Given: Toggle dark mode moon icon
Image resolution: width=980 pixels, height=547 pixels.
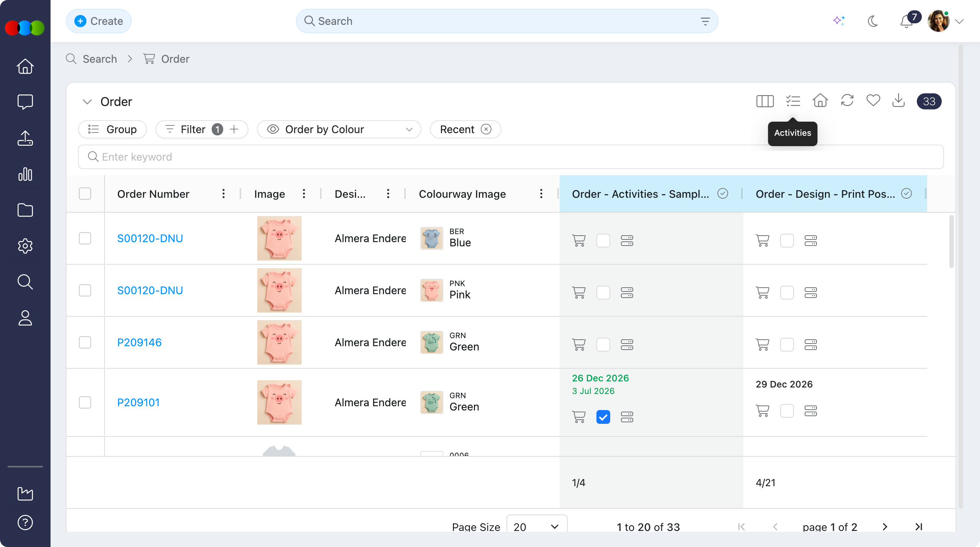Looking at the screenshot, I should click(x=873, y=21).
